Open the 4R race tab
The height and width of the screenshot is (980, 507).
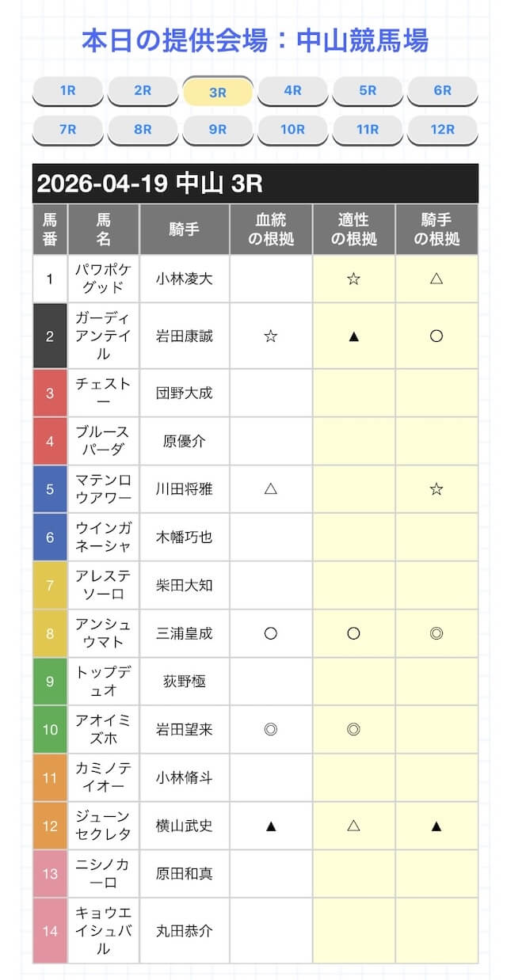[x=292, y=90]
